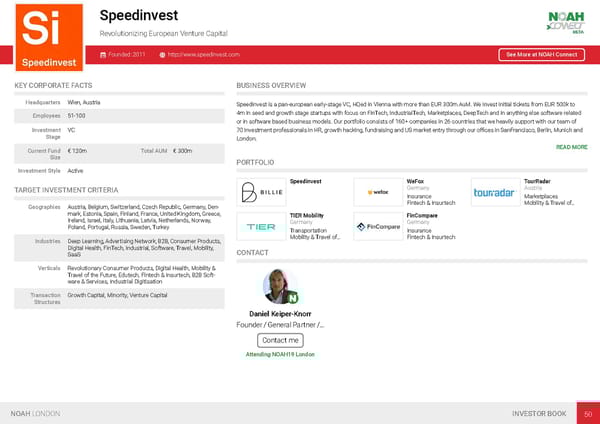
Task: Open the wefox portfolio logo
Action: 378,192
